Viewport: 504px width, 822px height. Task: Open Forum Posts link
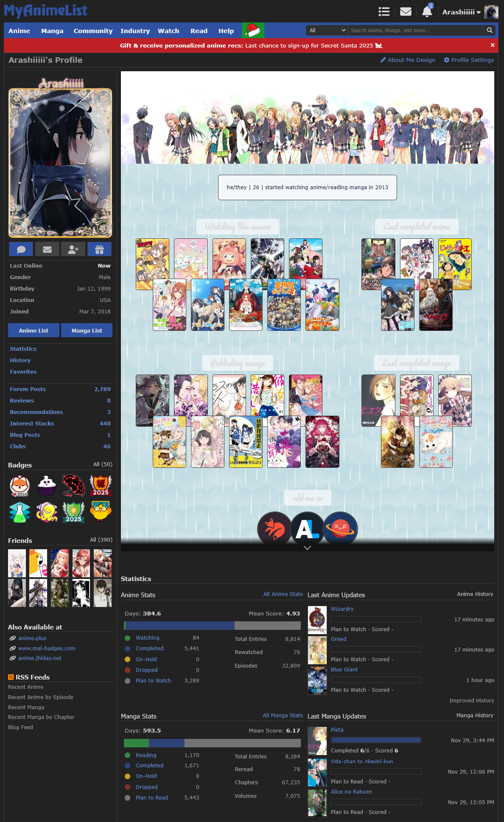28,389
